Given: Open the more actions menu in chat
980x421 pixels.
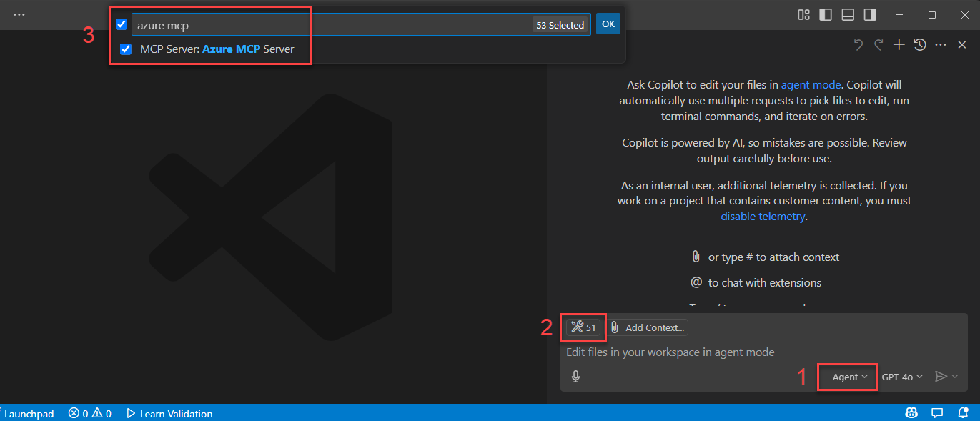Looking at the screenshot, I should point(941,44).
